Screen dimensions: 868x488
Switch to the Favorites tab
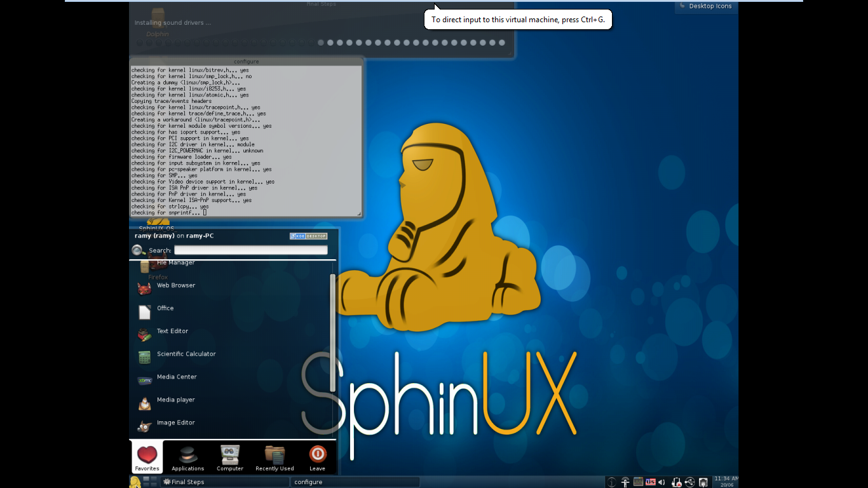[147, 457]
